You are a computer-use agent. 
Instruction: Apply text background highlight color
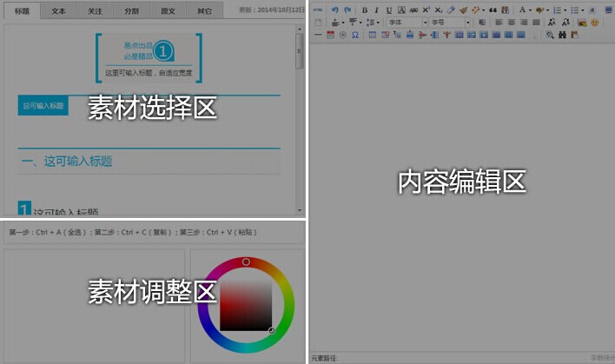coord(539,10)
